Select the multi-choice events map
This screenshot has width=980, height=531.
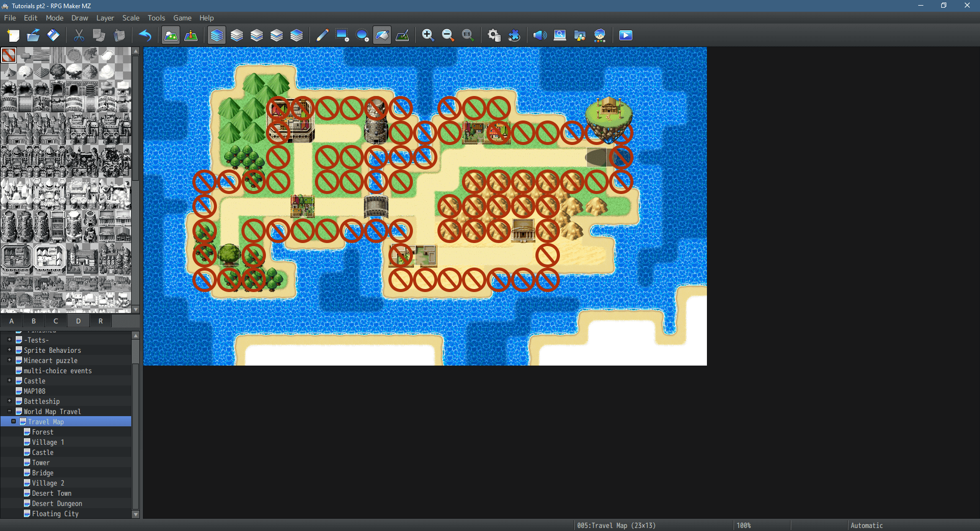(58, 371)
